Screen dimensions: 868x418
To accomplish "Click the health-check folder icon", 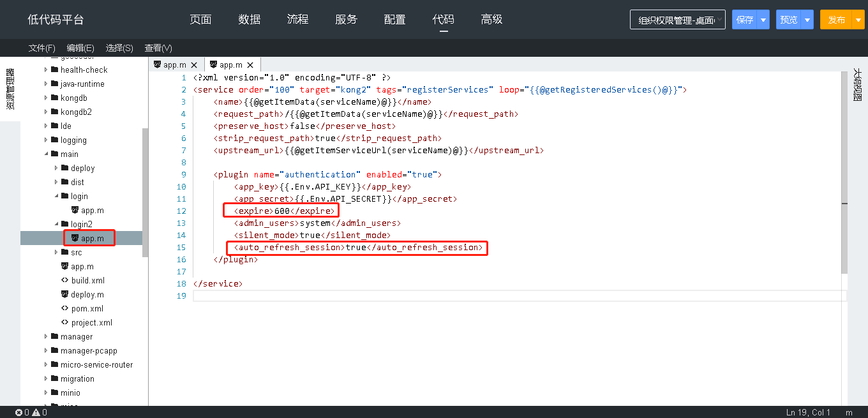I will pos(55,70).
